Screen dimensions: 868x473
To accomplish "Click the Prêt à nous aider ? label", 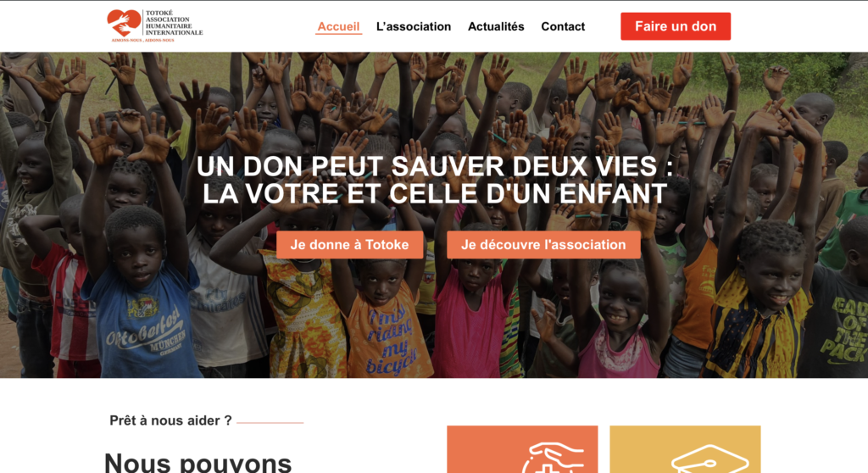I will coord(170,420).
